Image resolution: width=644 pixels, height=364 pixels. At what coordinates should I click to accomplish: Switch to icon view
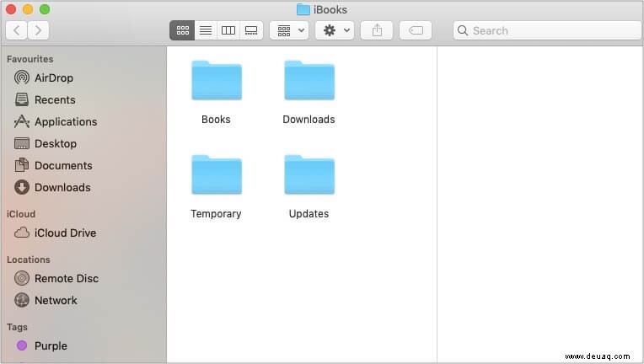pyautogui.click(x=182, y=30)
